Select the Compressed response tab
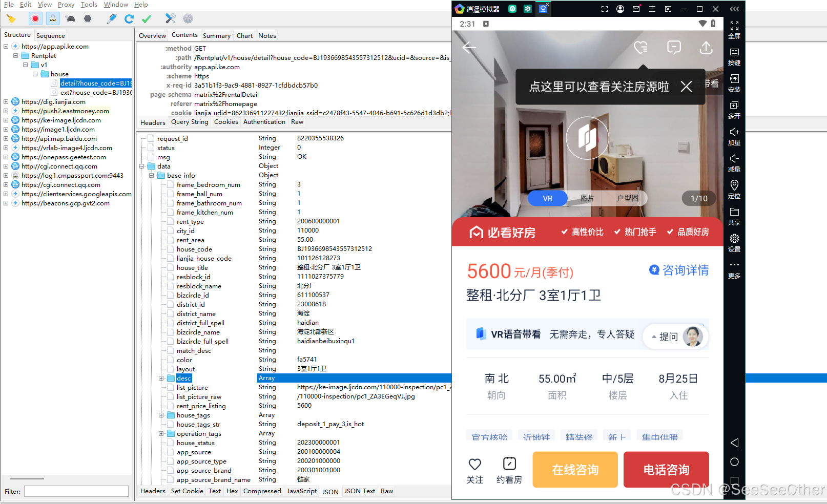Screen dimensions: 827x504 click(x=262, y=491)
